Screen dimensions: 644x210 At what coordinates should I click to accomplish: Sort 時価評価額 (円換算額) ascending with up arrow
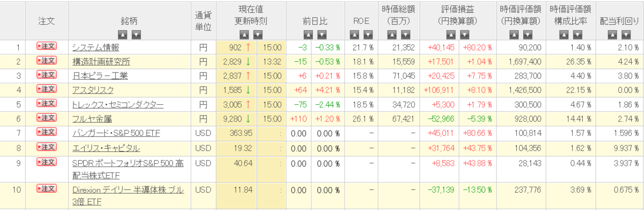point(514,35)
